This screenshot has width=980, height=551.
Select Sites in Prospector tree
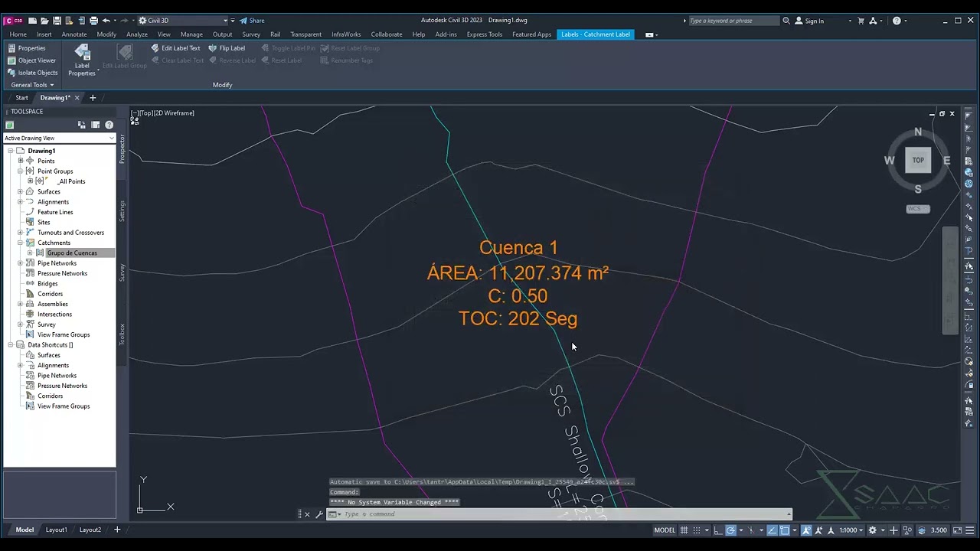point(44,222)
